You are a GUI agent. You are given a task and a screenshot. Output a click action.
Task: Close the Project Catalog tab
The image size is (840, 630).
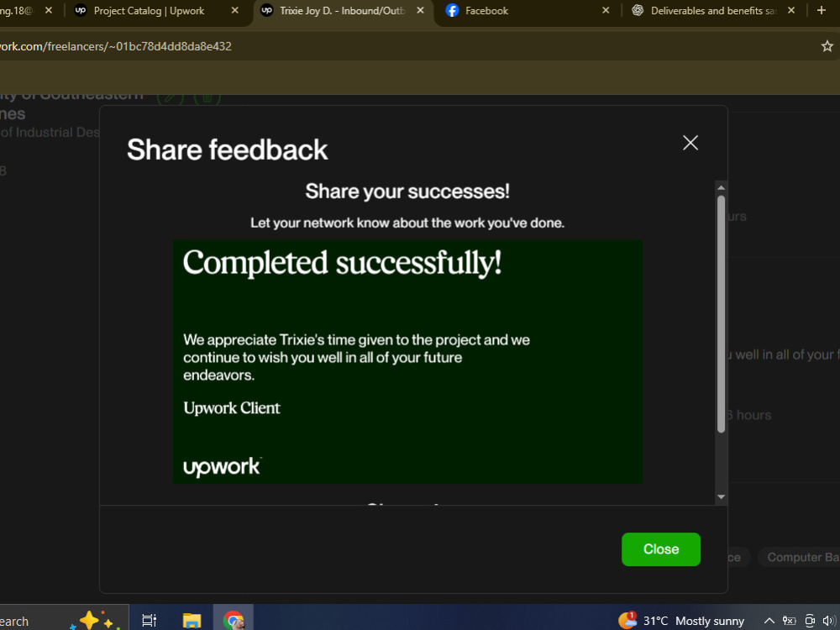[234, 11]
